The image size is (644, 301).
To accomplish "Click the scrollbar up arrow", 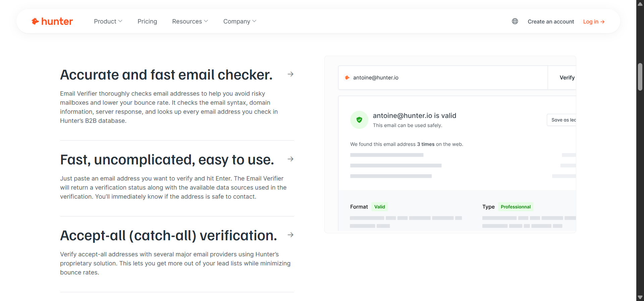I will 640,4.
